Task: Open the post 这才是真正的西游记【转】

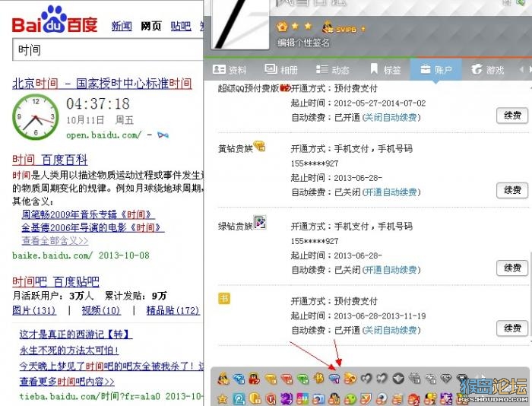Action: (76, 335)
